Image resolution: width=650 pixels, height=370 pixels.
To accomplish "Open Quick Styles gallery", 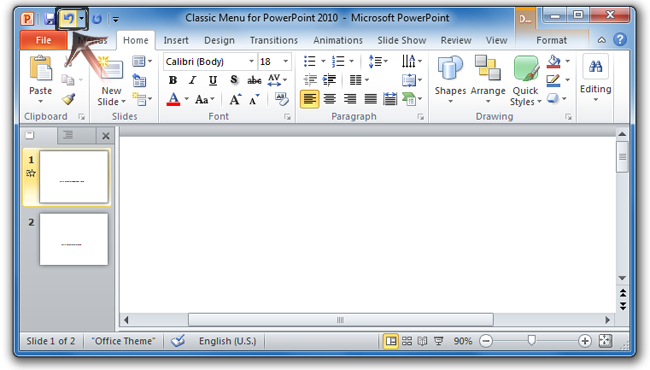I will point(526,81).
